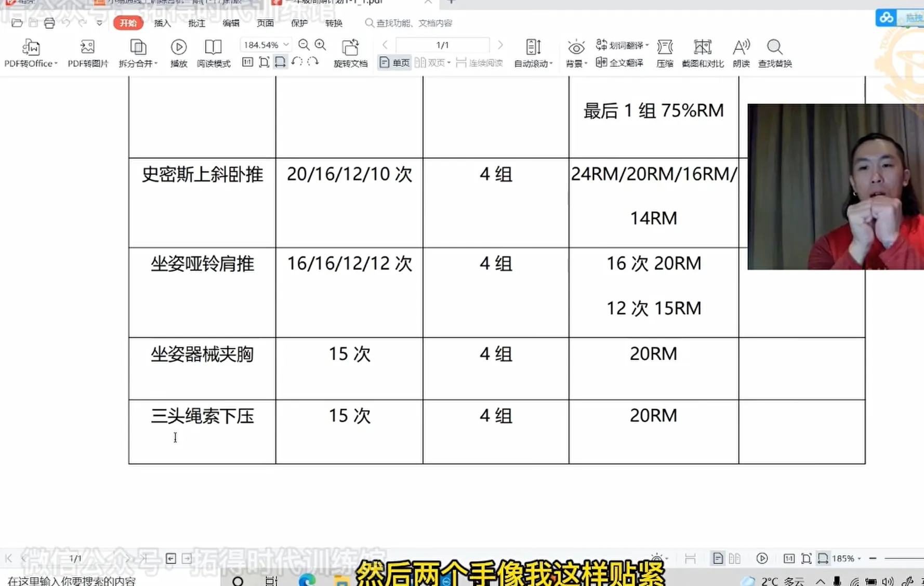Open the 插入 menu tab
Image resolution: width=924 pixels, height=586 pixels.
coord(162,23)
